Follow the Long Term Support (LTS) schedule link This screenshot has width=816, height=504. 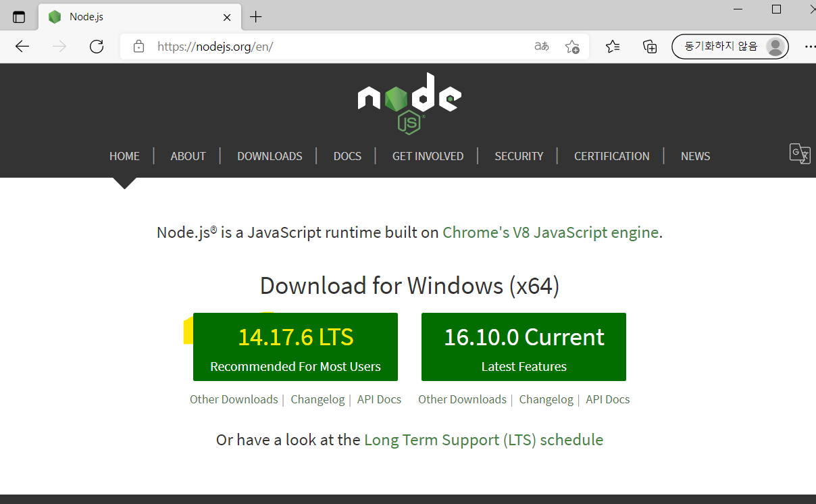coord(484,440)
